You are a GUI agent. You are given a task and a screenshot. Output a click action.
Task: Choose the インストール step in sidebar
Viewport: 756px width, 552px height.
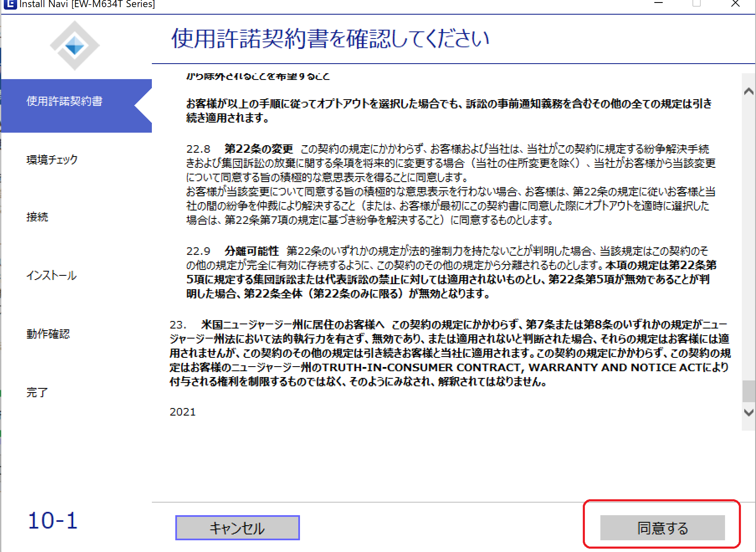(x=51, y=275)
